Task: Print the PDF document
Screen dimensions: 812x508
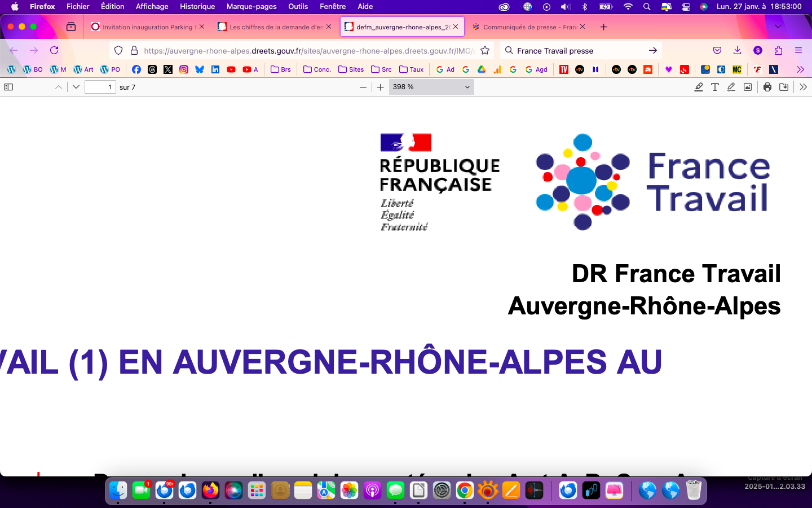Action: tap(767, 87)
